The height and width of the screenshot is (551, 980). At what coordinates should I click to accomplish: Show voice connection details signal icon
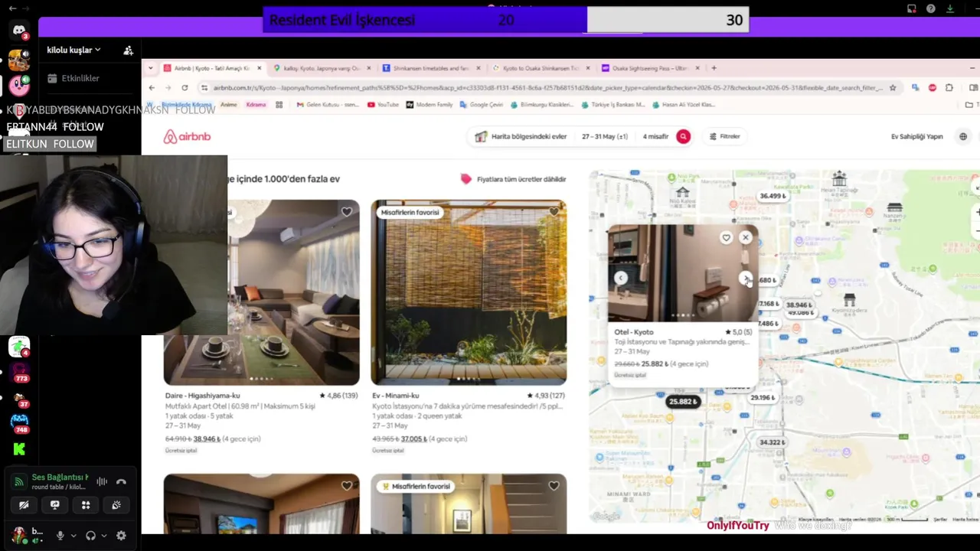19,482
